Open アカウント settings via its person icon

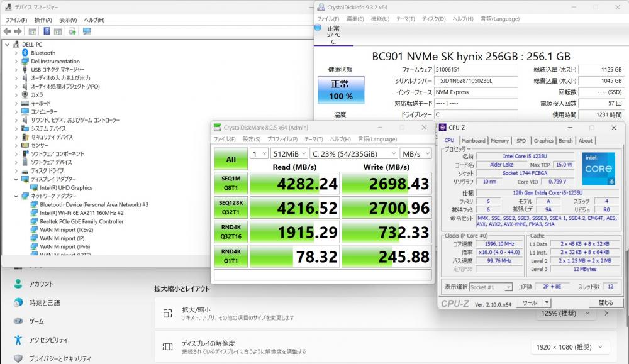[x=18, y=284]
